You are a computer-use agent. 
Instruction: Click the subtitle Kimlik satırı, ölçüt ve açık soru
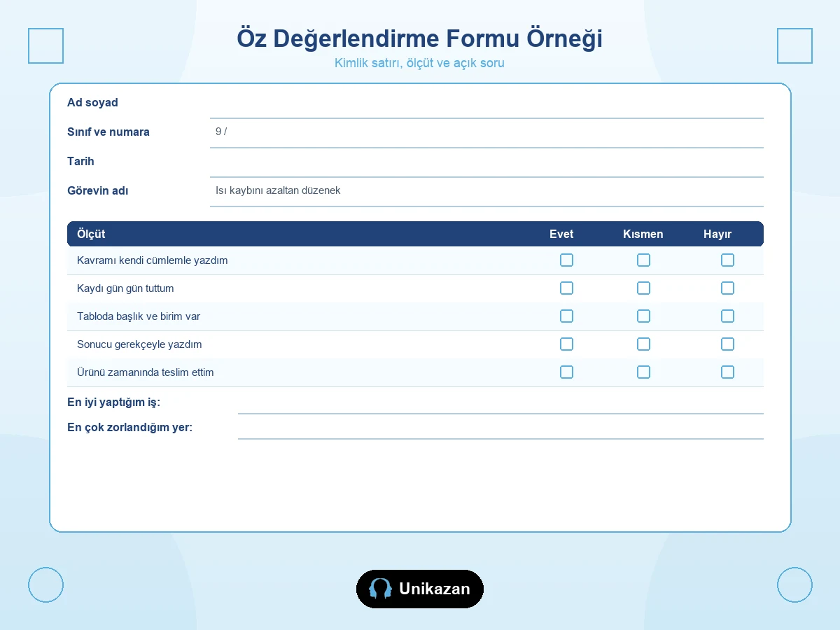[420, 63]
